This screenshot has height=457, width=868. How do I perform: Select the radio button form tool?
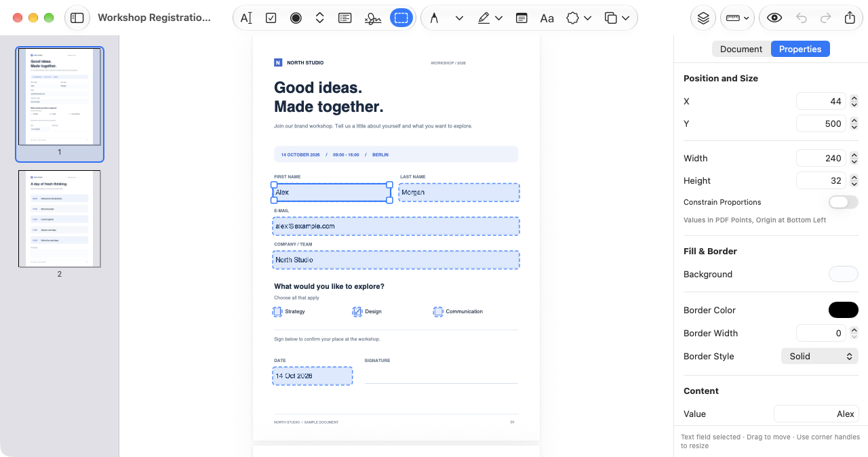[296, 18]
